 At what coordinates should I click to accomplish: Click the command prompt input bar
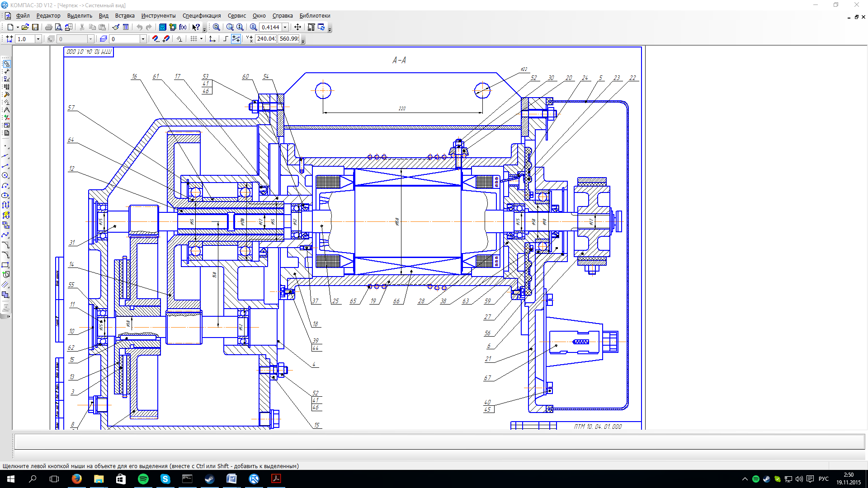coord(439,441)
